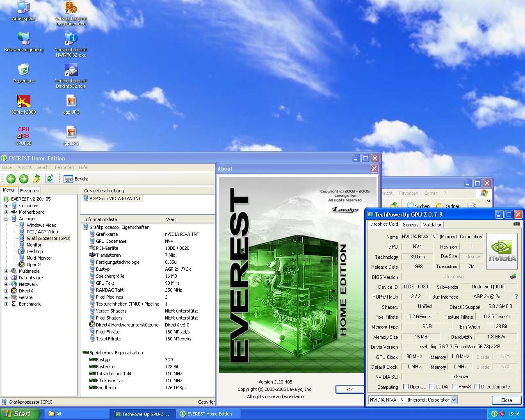Click the Ordner folders icon in Explorer window
The width and height of the screenshot is (525, 420).
pos(447,206)
